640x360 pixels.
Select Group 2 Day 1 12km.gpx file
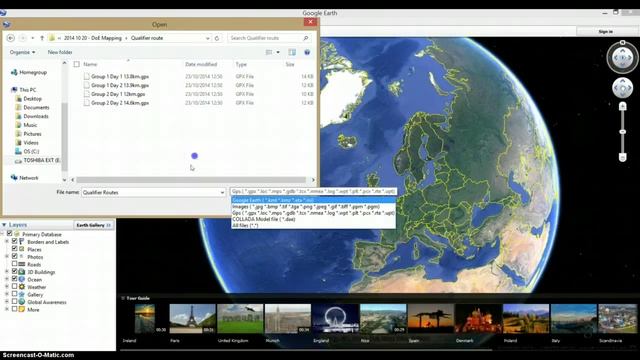click(x=118, y=94)
